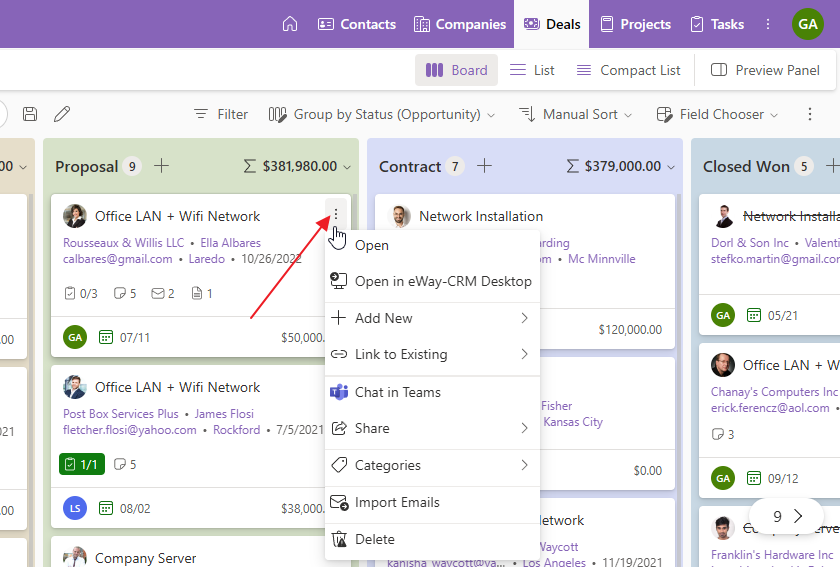840x567 pixels.
Task: Open Chanay's Computers Inc company link
Action: [x=774, y=392]
